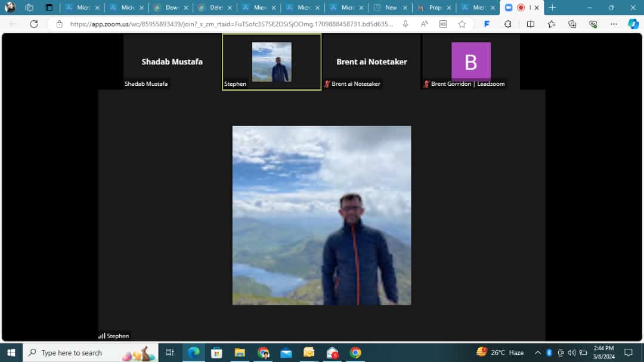Open Collections in Edge toolbar
Image resolution: width=644 pixels, height=362 pixels.
[x=572, y=24]
